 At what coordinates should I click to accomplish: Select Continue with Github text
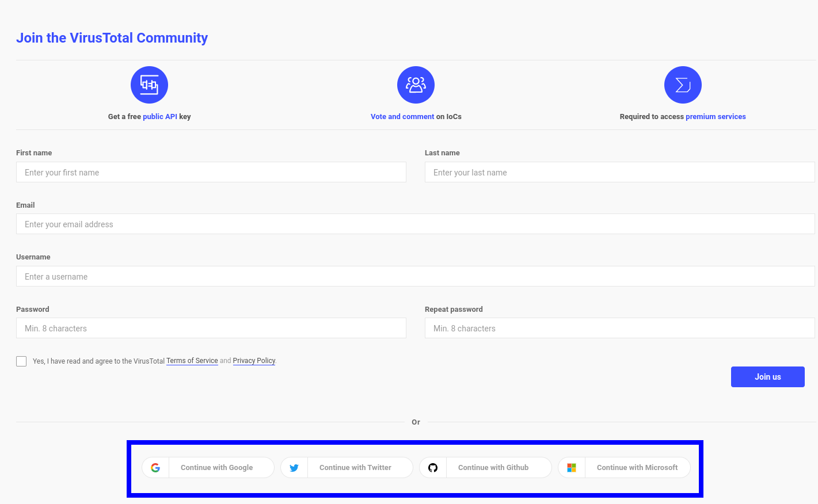(493, 468)
